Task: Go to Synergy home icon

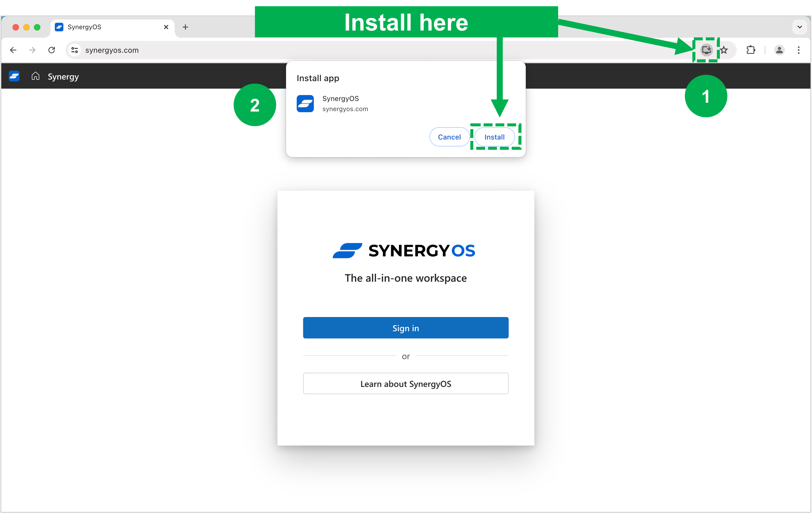Action: pos(35,76)
